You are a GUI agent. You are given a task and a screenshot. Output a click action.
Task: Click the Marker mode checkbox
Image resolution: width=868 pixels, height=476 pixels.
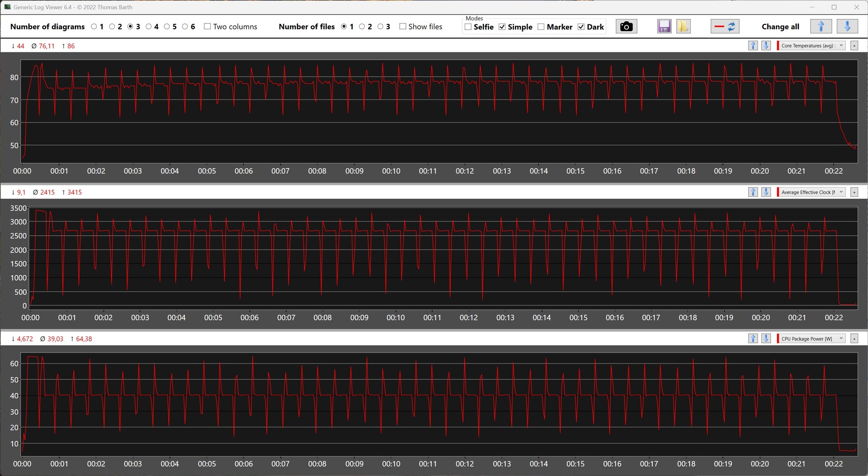tap(541, 27)
